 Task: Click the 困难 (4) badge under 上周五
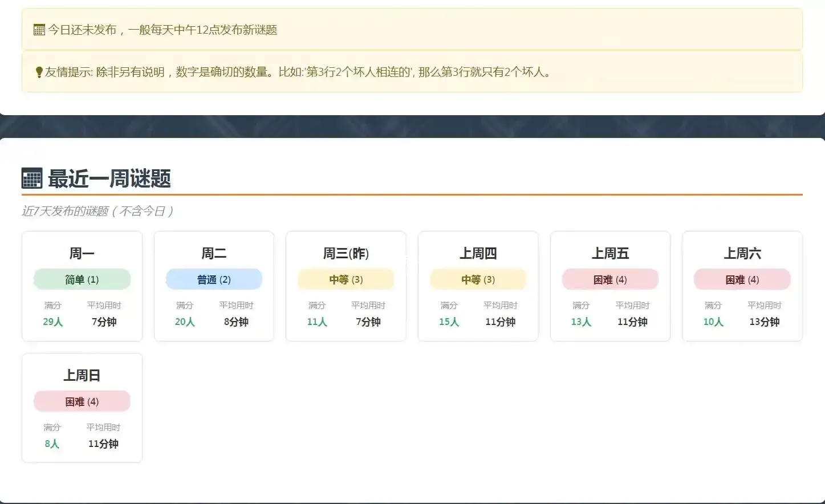[610, 279]
